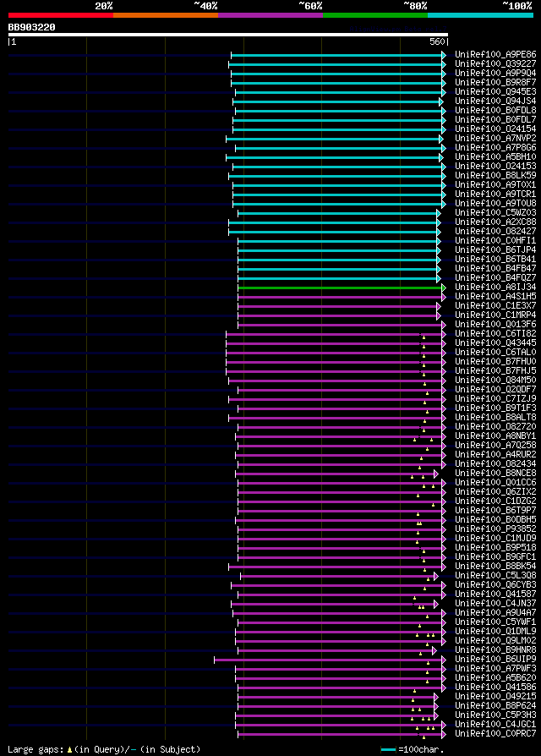The image size is (541, 756).
Task: Click the cyan ~100% identity legend segment
Action: pos(480,15)
